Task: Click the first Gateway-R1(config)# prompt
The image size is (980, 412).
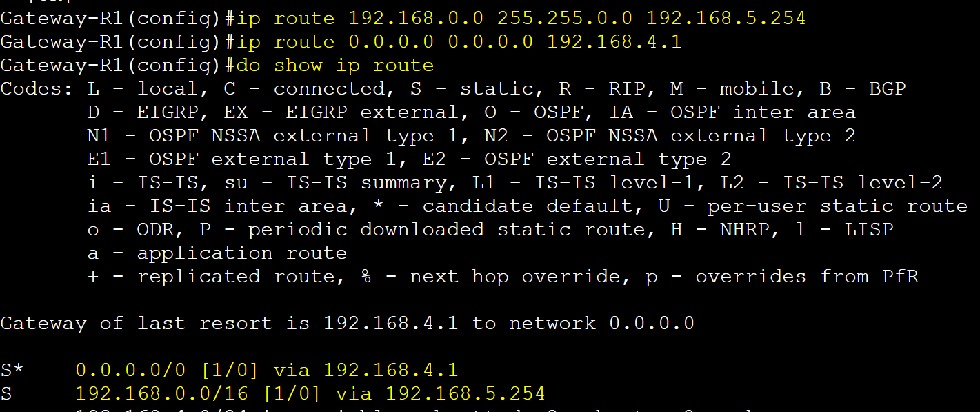Action: [118, 19]
